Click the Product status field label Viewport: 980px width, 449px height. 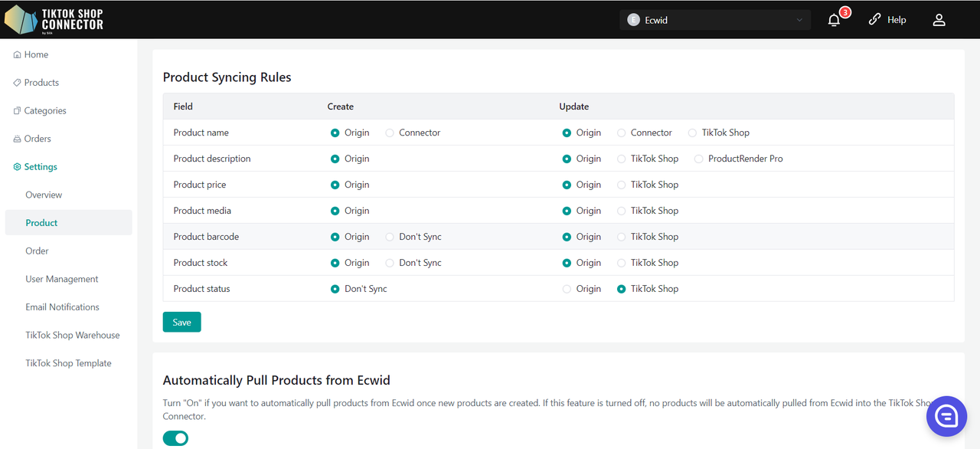point(202,289)
